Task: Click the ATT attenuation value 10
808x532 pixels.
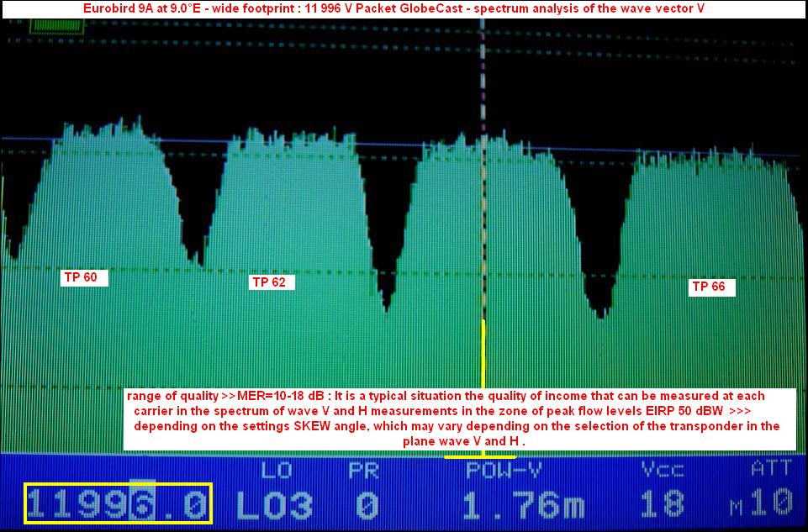Action: [772, 504]
